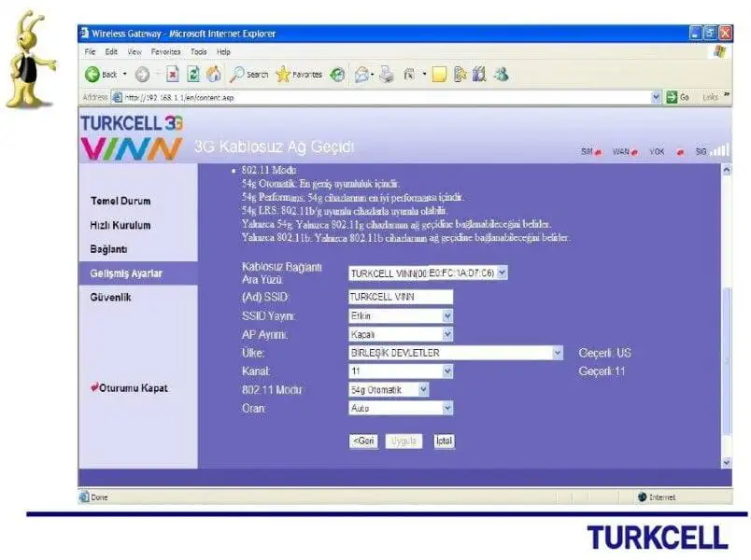
Task: Open the Favorites menu
Action: 165,51
